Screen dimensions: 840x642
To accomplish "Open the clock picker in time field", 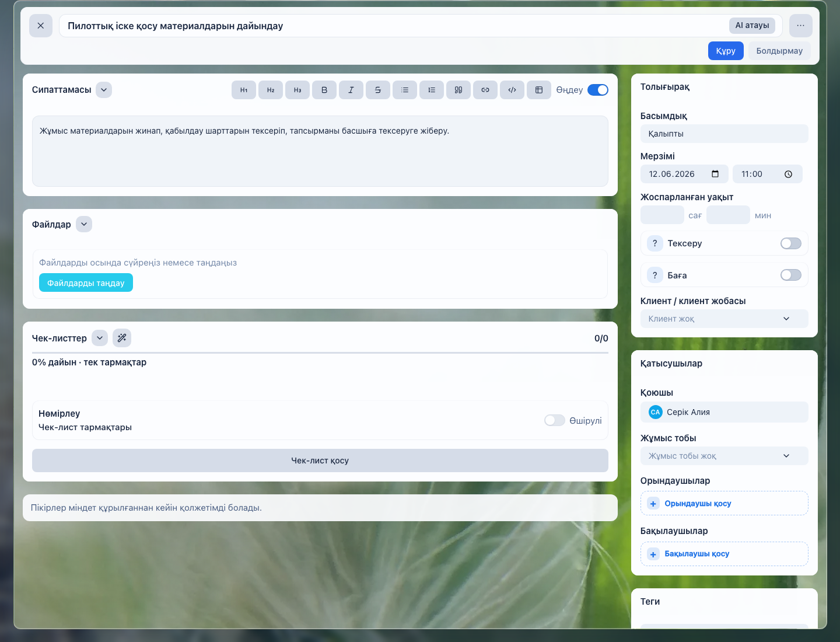I will [x=788, y=174].
